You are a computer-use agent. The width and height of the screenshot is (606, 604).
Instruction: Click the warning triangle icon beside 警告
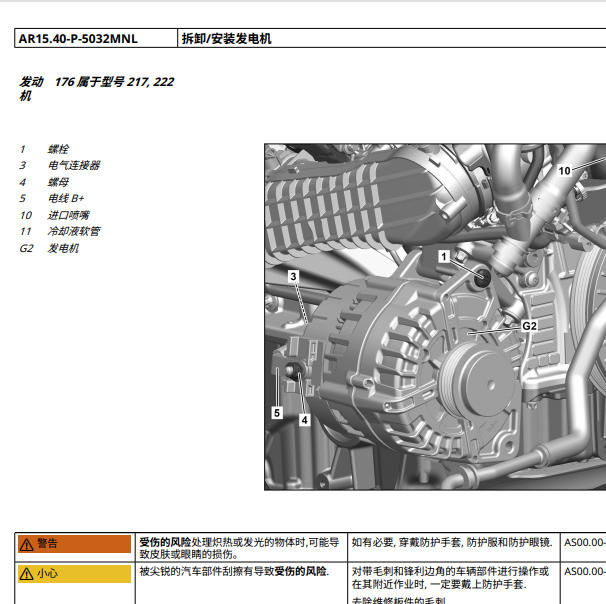click(26, 544)
